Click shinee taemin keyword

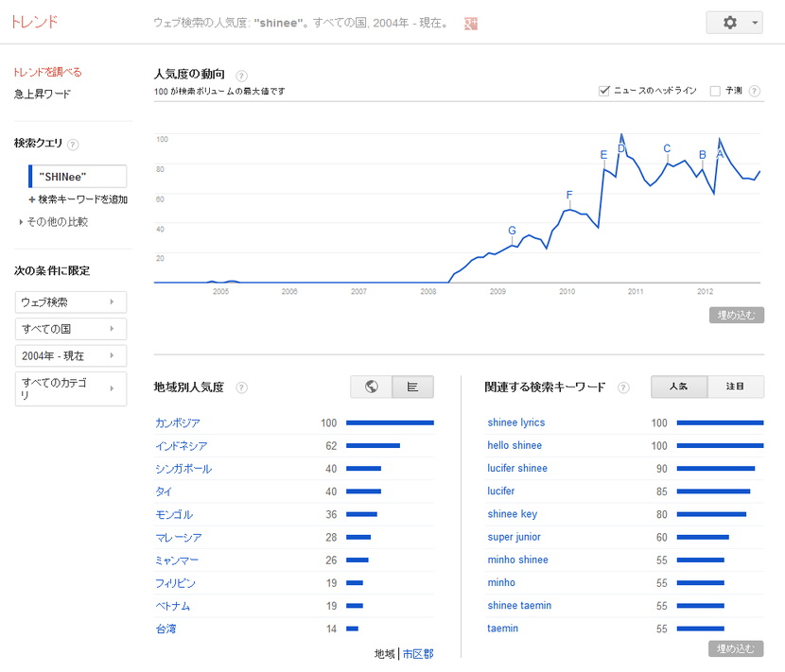519,606
